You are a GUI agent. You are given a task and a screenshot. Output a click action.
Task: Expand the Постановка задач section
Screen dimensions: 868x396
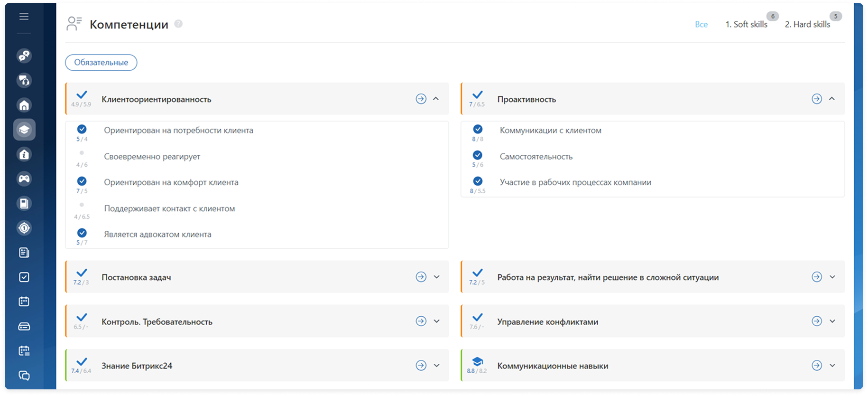[x=436, y=277]
